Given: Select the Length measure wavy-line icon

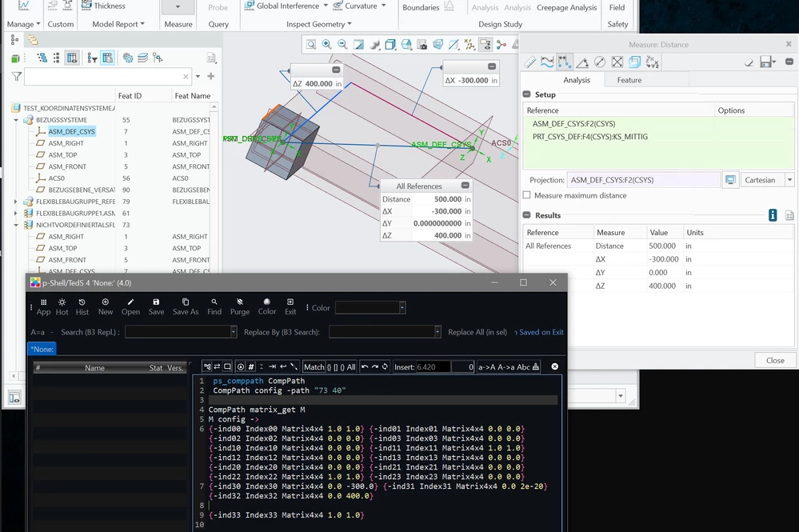Looking at the screenshot, I should pos(547,62).
